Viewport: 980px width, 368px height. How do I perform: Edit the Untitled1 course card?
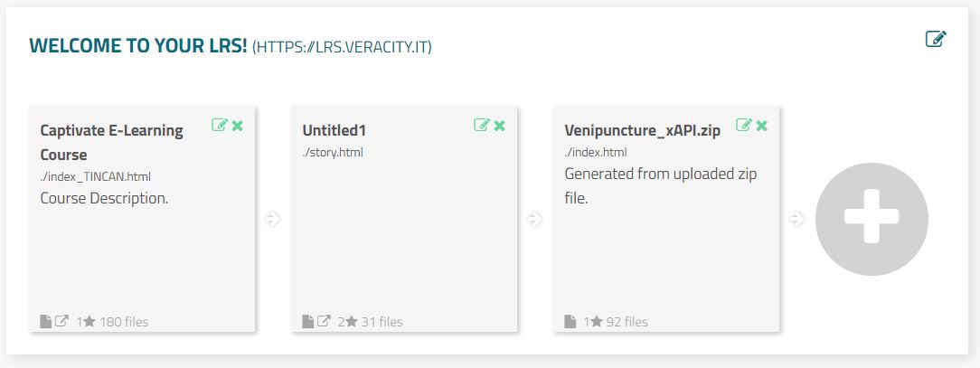click(x=482, y=126)
